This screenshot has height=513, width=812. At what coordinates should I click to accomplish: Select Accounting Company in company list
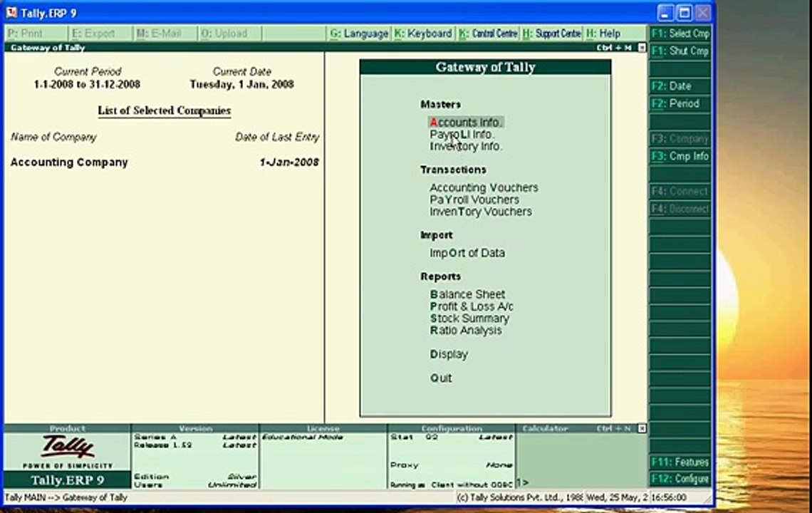point(69,162)
